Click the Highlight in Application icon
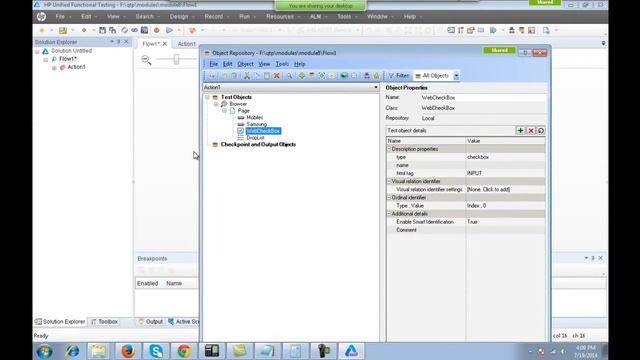 344,76
